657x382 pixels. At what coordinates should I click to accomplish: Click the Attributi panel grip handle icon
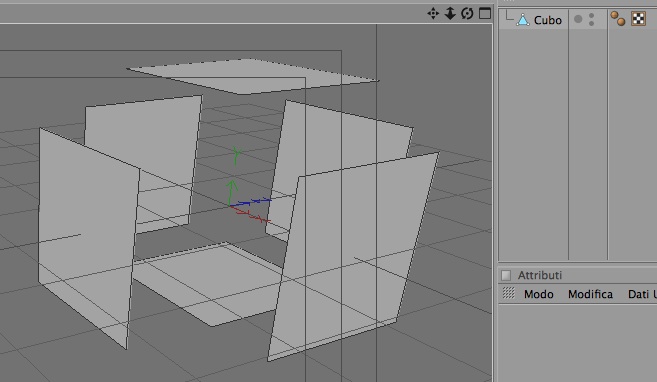(508, 293)
